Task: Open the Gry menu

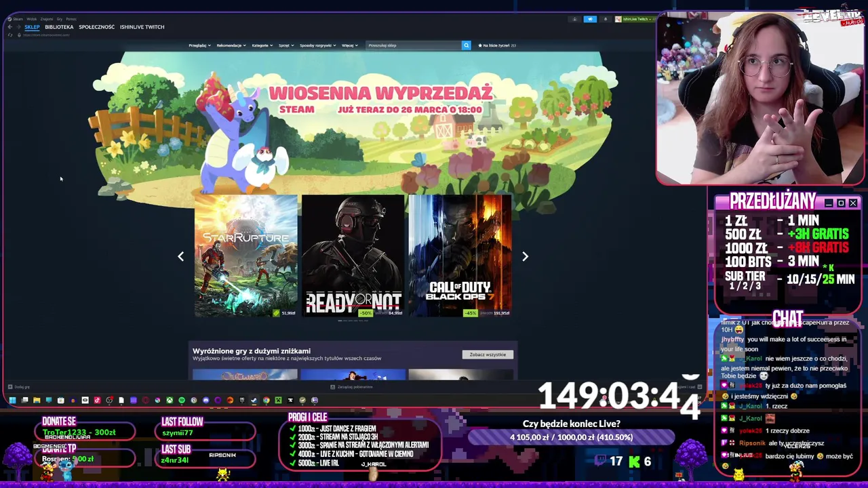Action: pos(60,19)
